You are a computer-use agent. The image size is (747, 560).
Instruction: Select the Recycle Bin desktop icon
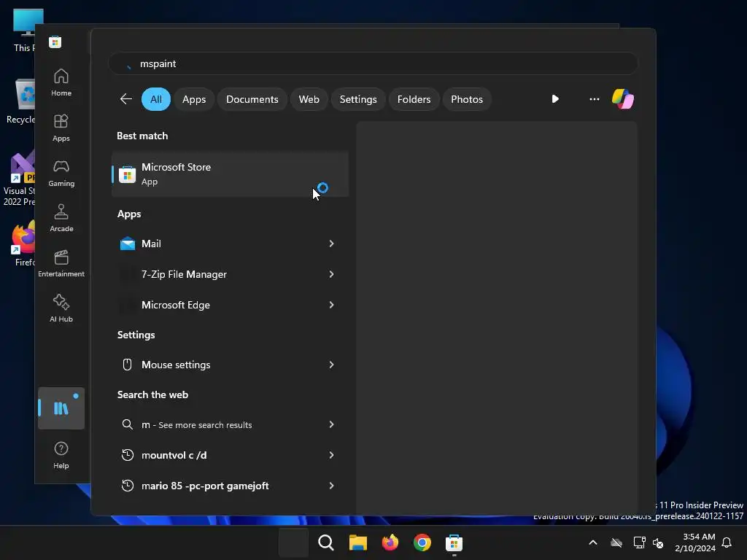click(x=20, y=101)
